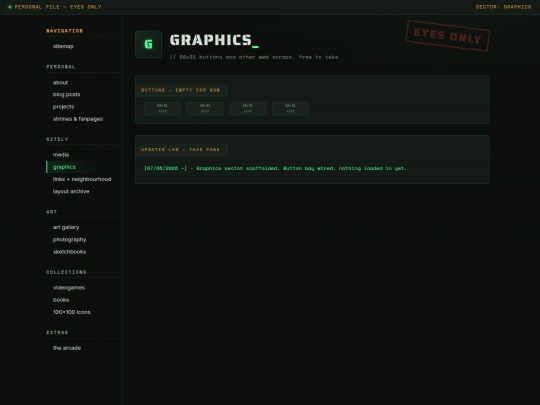Select the first 88×31 button slot
This screenshot has width=540, height=405.
(162, 108)
